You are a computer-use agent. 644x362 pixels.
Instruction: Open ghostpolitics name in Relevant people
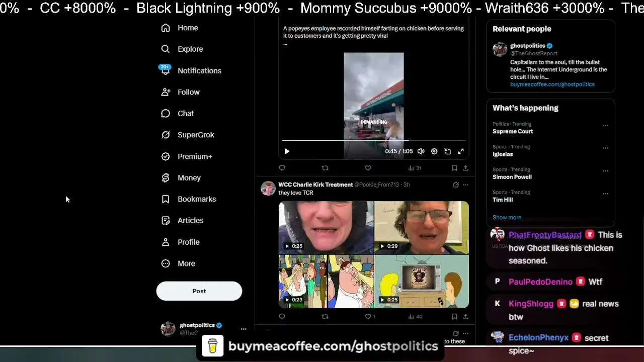click(x=528, y=46)
